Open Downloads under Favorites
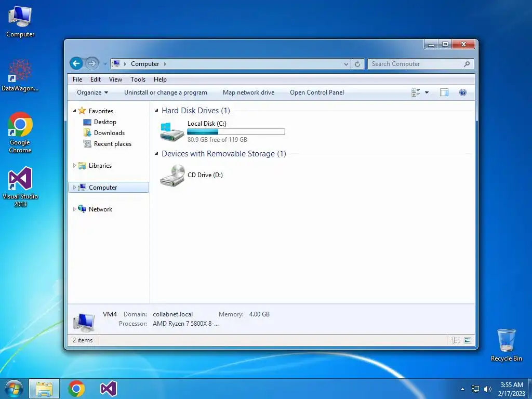 109,132
